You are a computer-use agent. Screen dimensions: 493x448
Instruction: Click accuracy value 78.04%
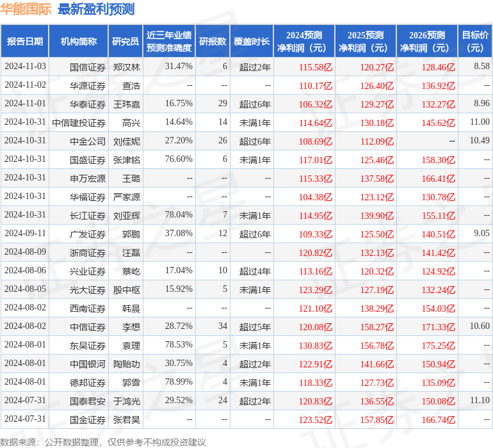(x=179, y=215)
